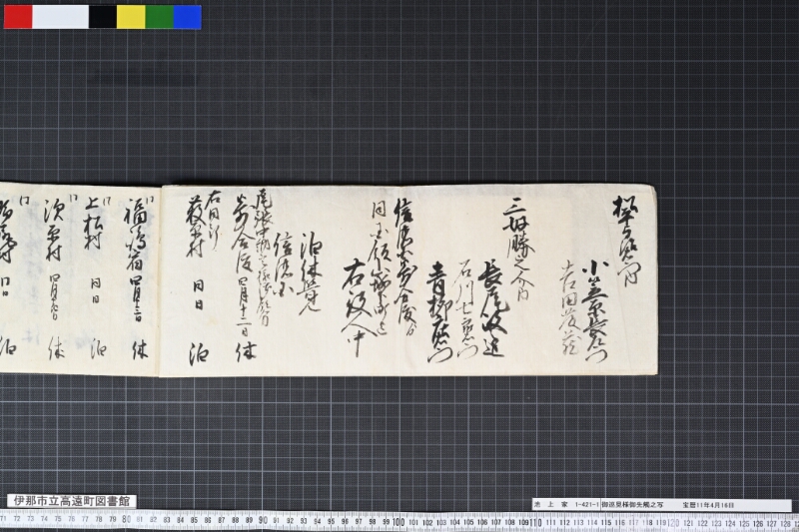Click the red color swatch
This screenshot has width=799, height=532.
pos(18,17)
